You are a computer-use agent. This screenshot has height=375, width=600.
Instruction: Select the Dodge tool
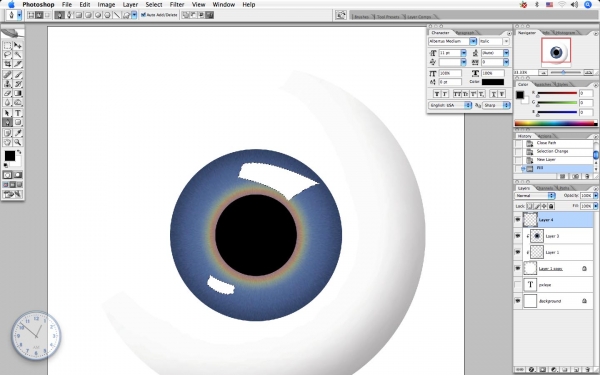tap(18, 103)
